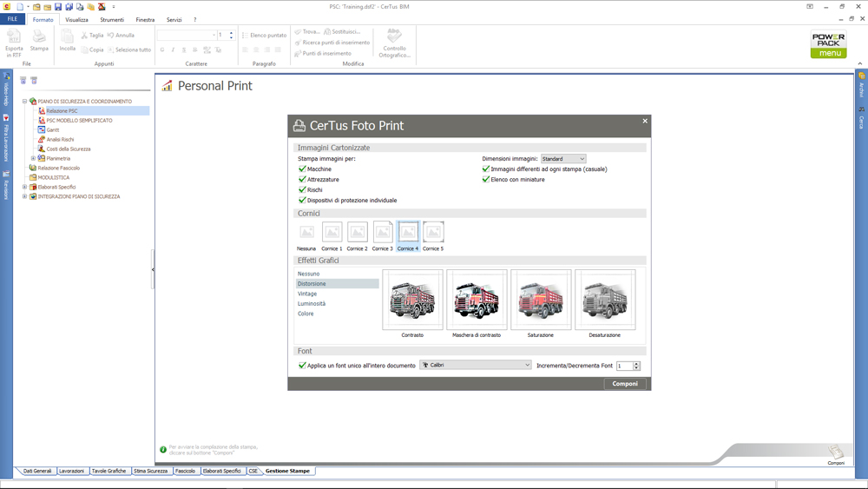Click Incrementa/Decrementa Font spinner arrows
Viewport: 868px width, 489px height.
(x=636, y=366)
